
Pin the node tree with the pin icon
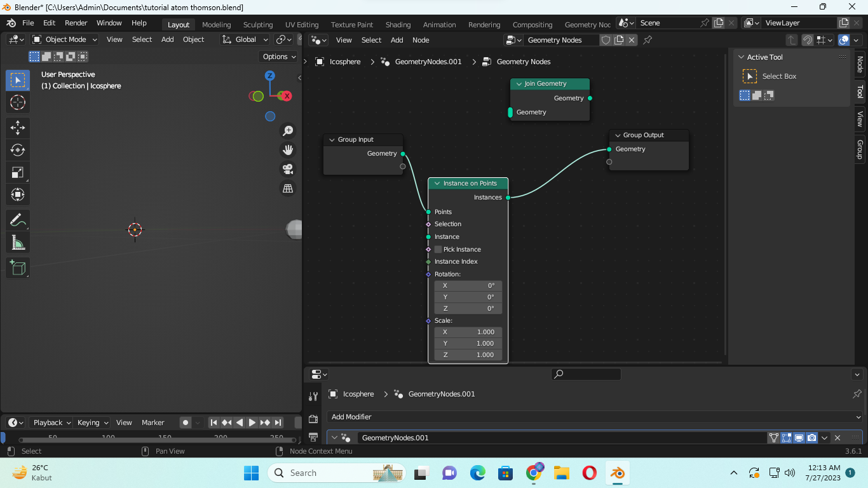648,40
